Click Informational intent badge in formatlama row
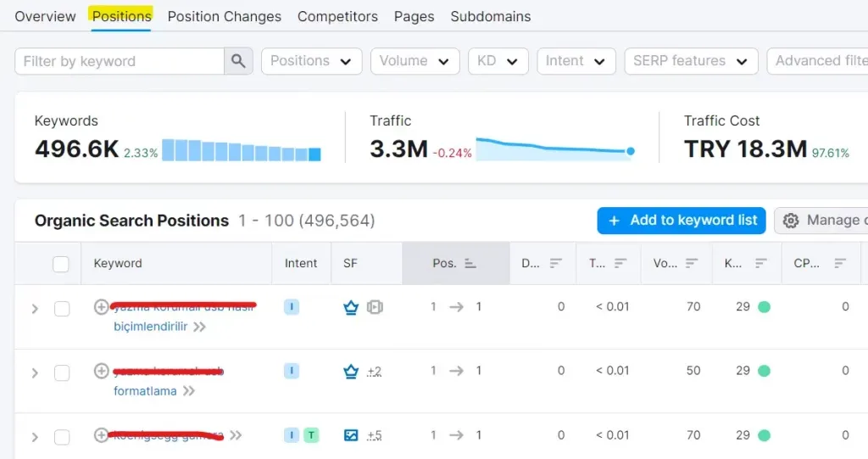Screen dimensions: 868x459 coord(292,371)
